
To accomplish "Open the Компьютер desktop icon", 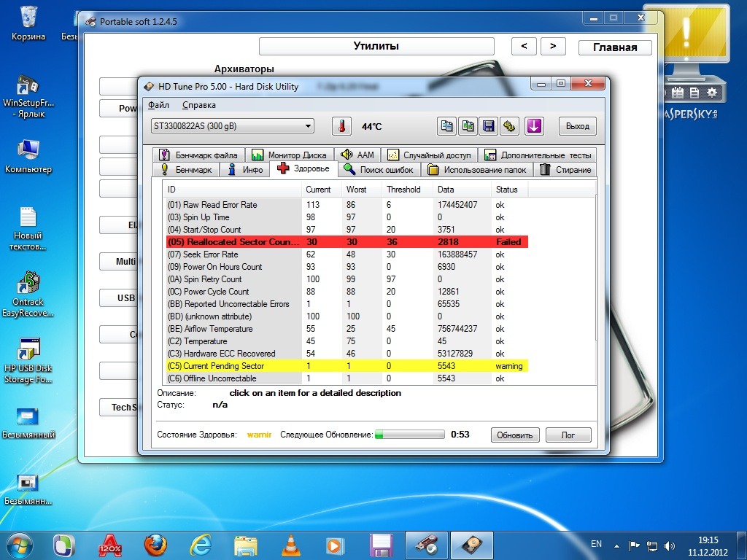I will [x=28, y=157].
